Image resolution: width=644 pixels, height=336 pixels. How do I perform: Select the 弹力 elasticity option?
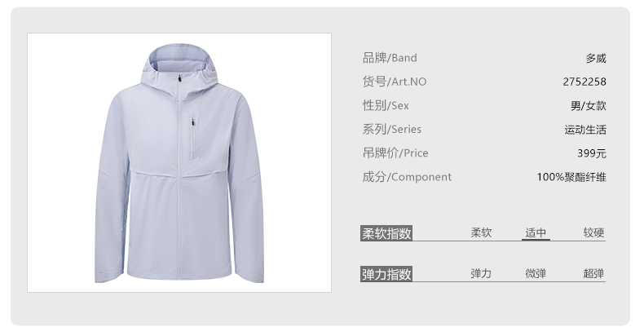tap(481, 273)
